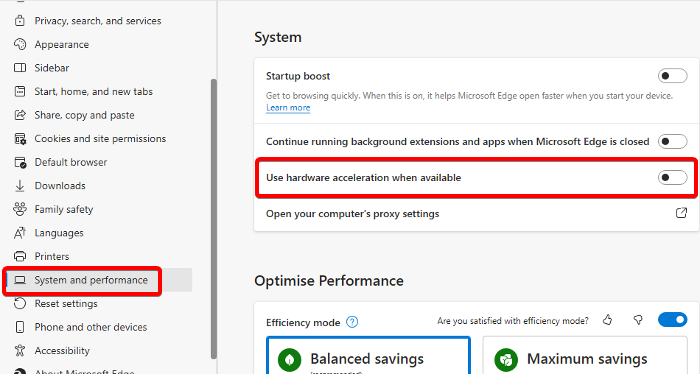Go to Sidebar settings
Screen dimensions: 700x374
click(x=52, y=68)
